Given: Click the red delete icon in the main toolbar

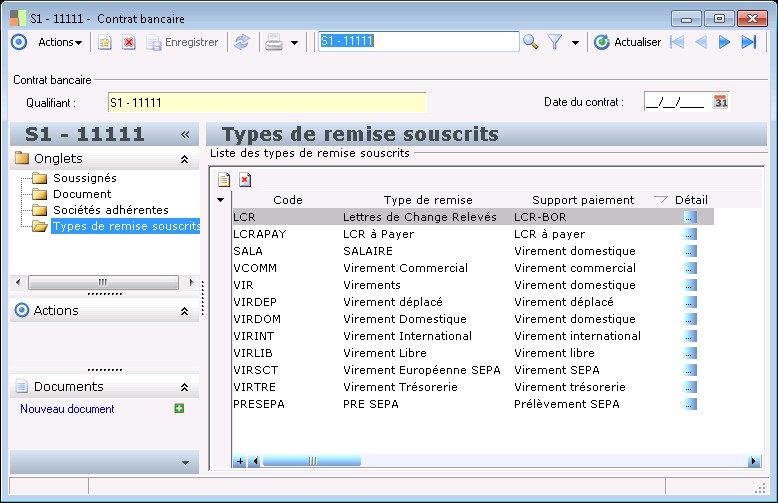Looking at the screenshot, I should (128, 42).
